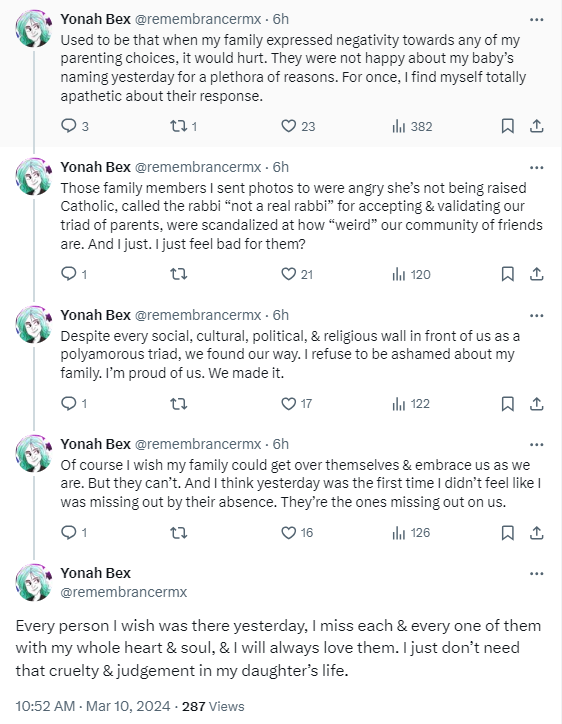Bookmark the first tweet in thread
This screenshot has height=724, width=562.
coord(508,126)
